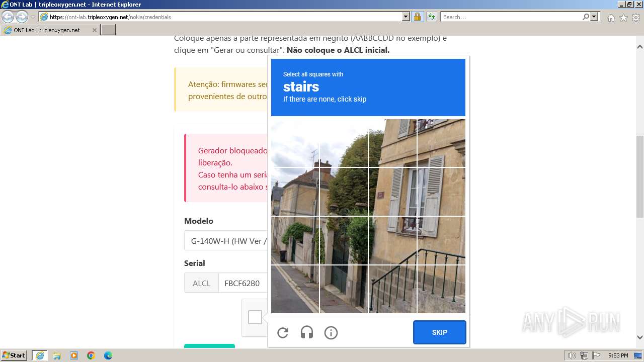Open Internet Explorer from taskbar
The width and height of the screenshot is (644, 362).
(39, 355)
